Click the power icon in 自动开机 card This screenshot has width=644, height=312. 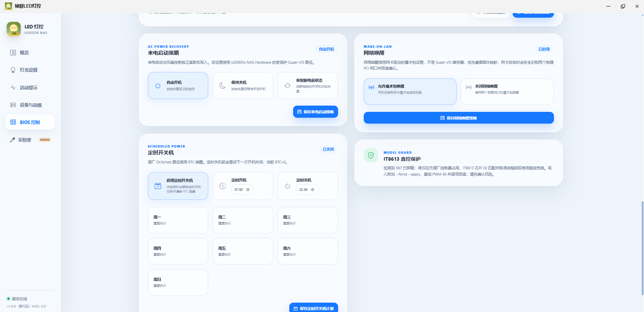158,86
